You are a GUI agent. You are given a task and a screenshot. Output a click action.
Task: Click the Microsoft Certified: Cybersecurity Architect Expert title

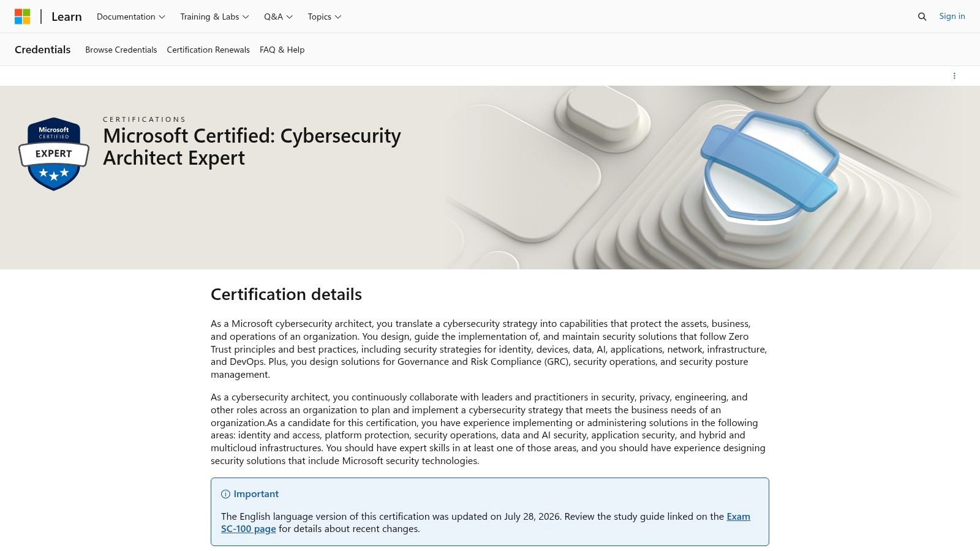pos(252,146)
